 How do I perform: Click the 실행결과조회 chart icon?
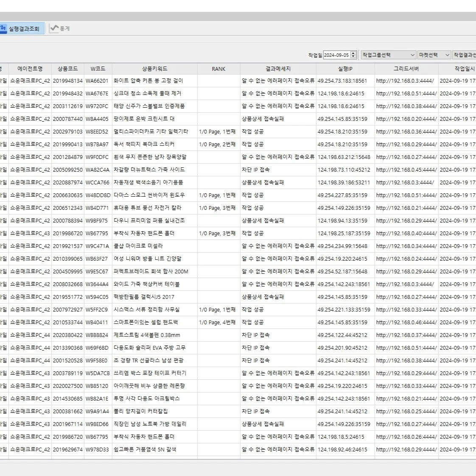pyautogui.click(x=3, y=29)
